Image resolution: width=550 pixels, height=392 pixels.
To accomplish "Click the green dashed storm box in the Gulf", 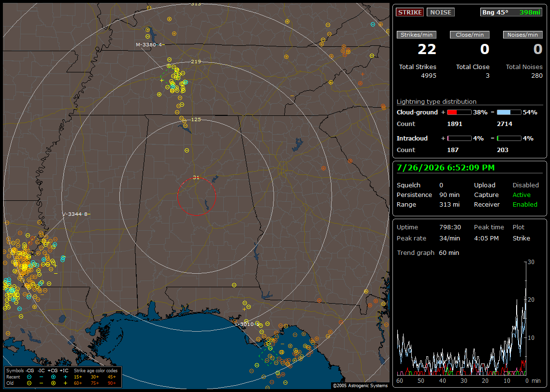I will 269,357.
